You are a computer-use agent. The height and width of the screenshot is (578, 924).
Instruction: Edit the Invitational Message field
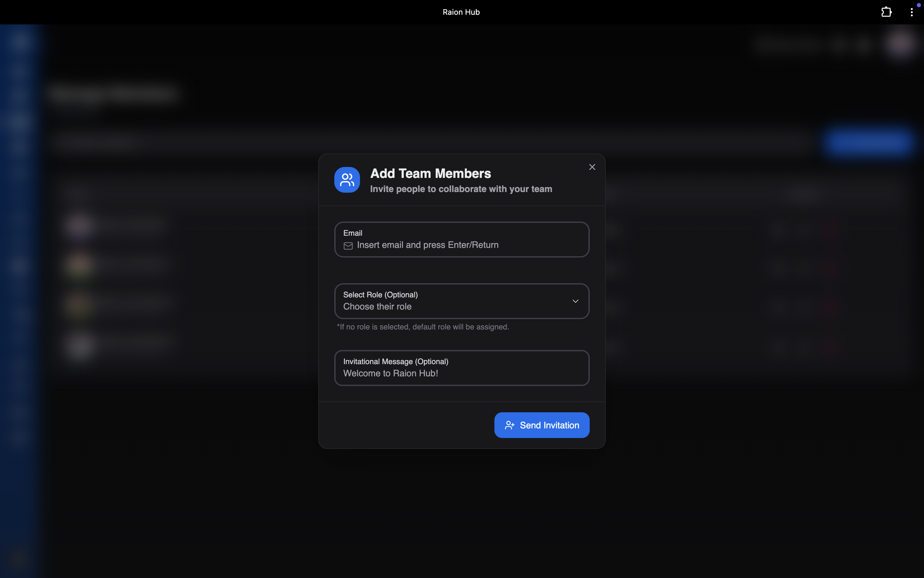[462, 368]
